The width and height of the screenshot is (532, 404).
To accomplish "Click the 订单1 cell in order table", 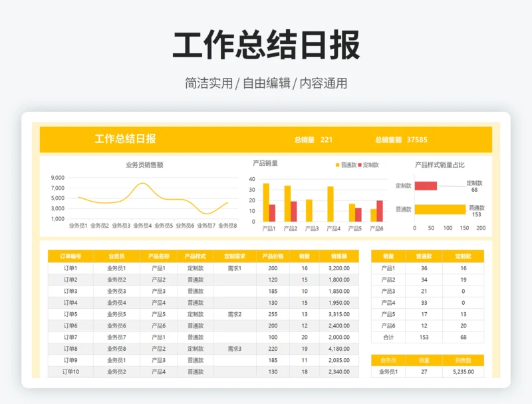I will pyautogui.click(x=70, y=268).
